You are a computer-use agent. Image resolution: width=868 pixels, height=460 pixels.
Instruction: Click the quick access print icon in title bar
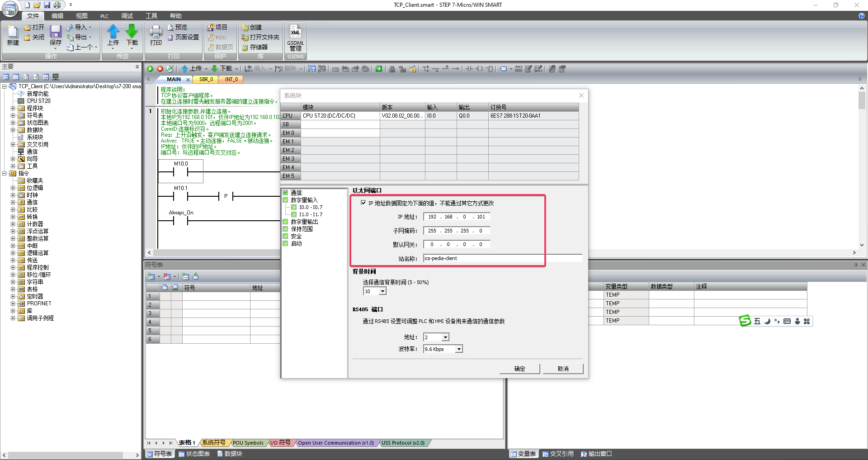click(x=57, y=5)
